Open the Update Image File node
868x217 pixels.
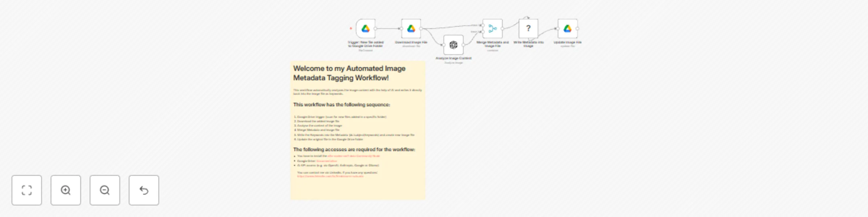click(x=567, y=29)
